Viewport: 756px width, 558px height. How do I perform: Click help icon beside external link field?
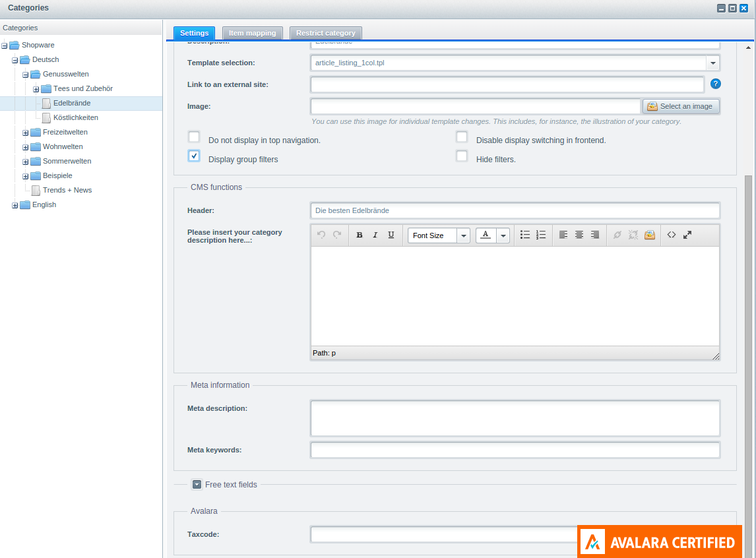(716, 84)
